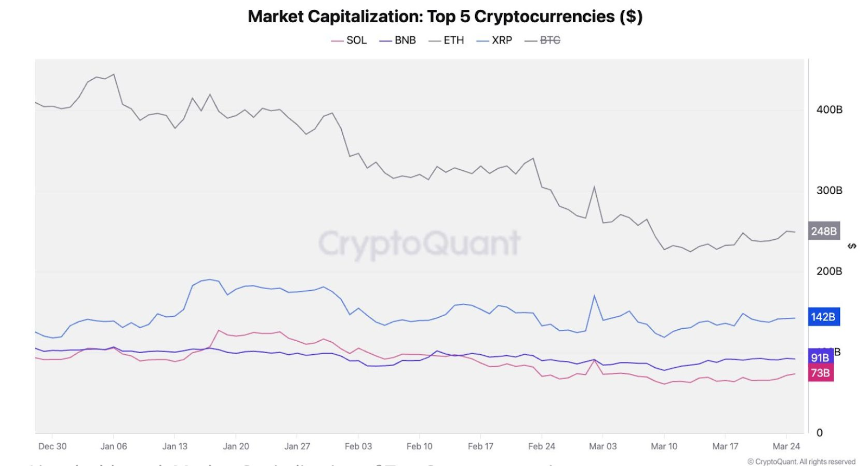Click the Mar 24 x-axis label

pos(786,446)
